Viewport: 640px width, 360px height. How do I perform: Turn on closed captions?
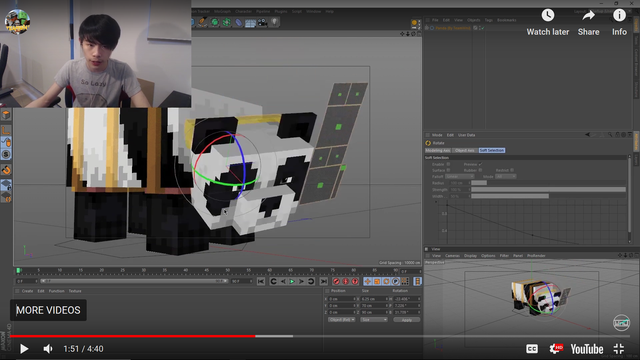point(532,349)
